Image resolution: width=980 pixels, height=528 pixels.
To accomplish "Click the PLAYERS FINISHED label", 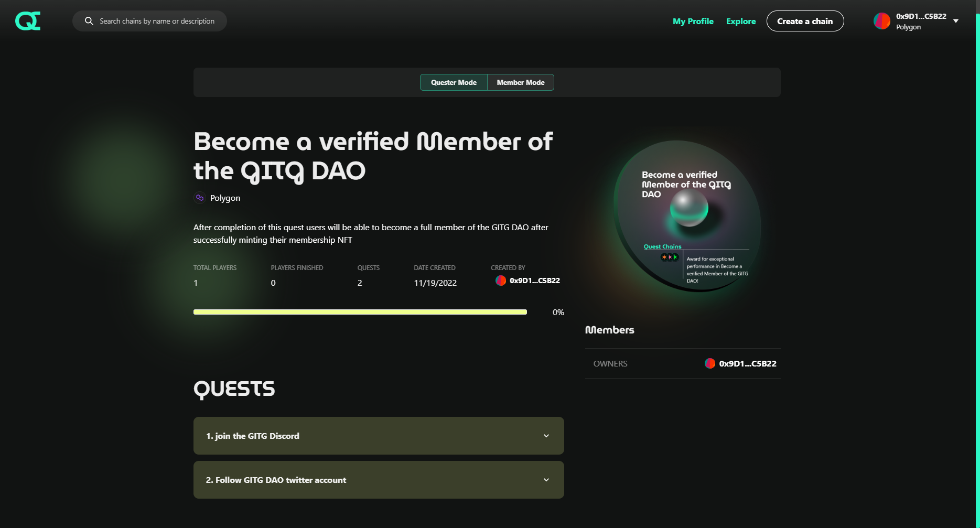I will pos(297,268).
